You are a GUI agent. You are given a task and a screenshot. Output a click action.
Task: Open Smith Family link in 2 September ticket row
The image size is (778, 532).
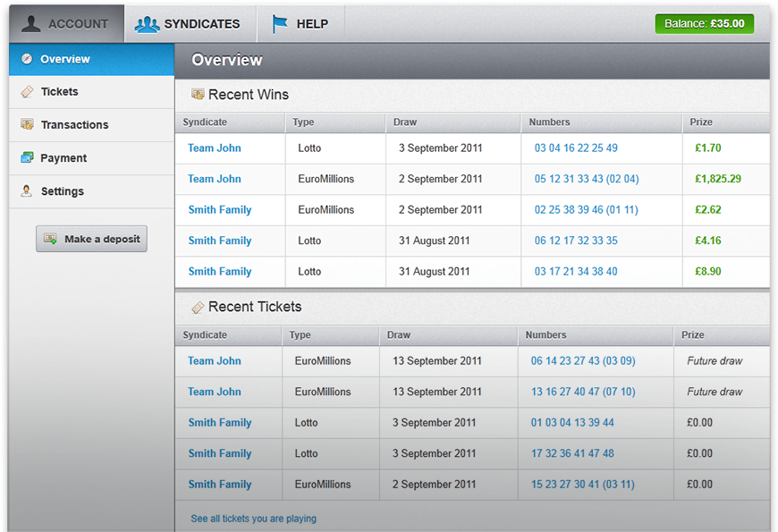click(220, 485)
